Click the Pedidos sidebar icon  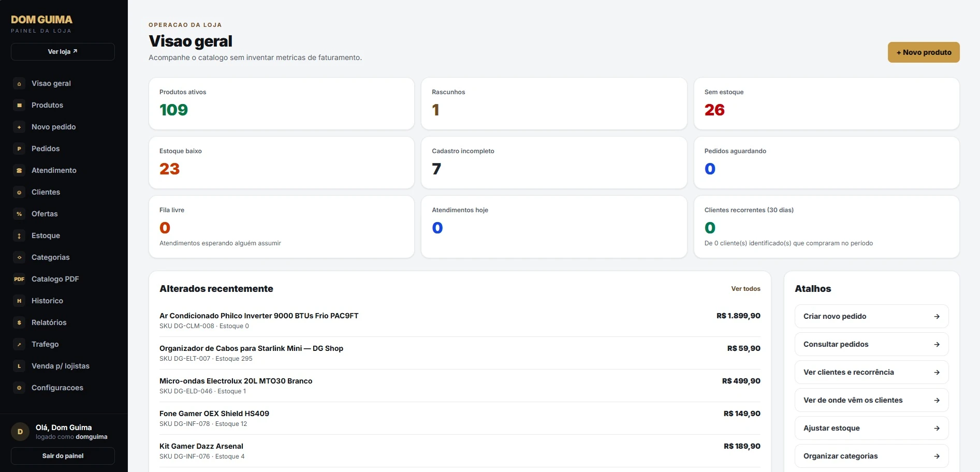(19, 149)
